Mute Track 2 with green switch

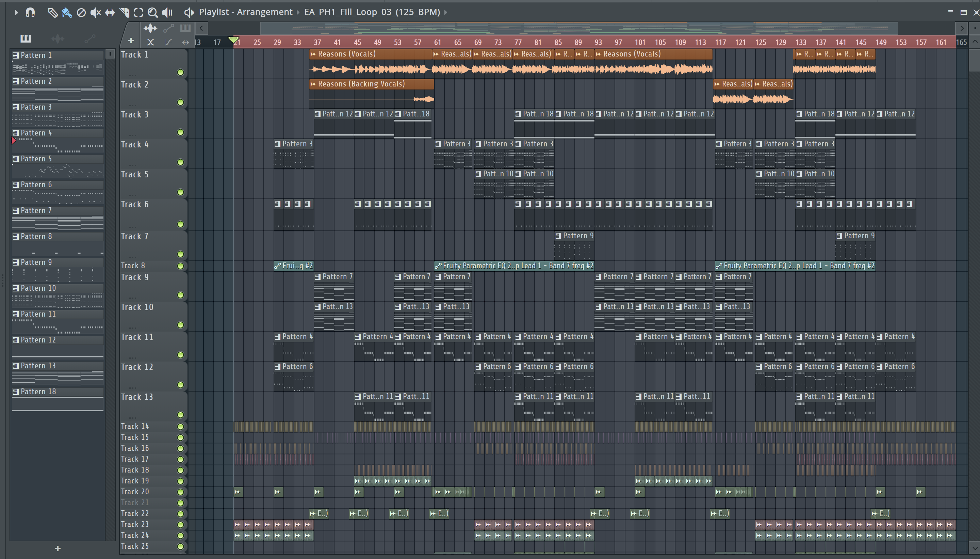pyautogui.click(x=180, y=102)
